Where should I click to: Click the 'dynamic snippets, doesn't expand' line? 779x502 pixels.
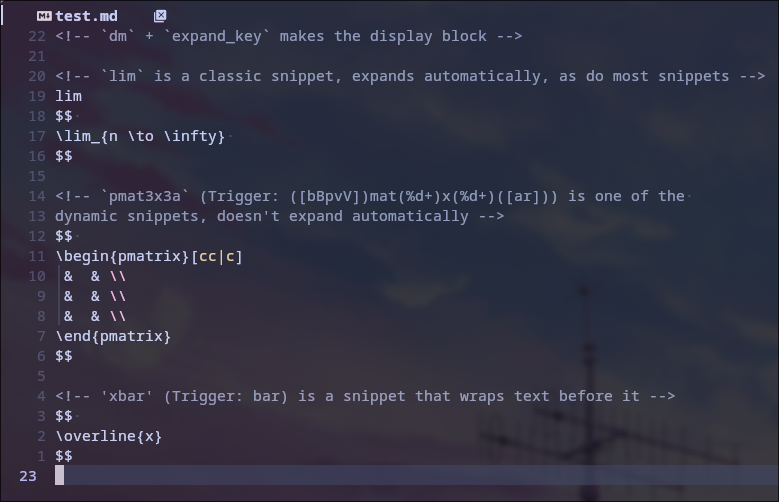click(279, 216)
